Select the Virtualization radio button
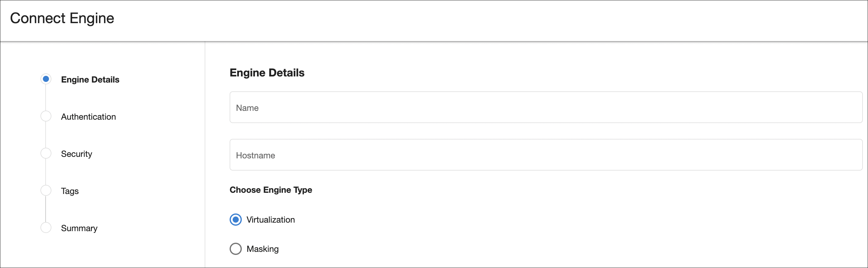This screenshot has height=268, width=868. [235, 220]
